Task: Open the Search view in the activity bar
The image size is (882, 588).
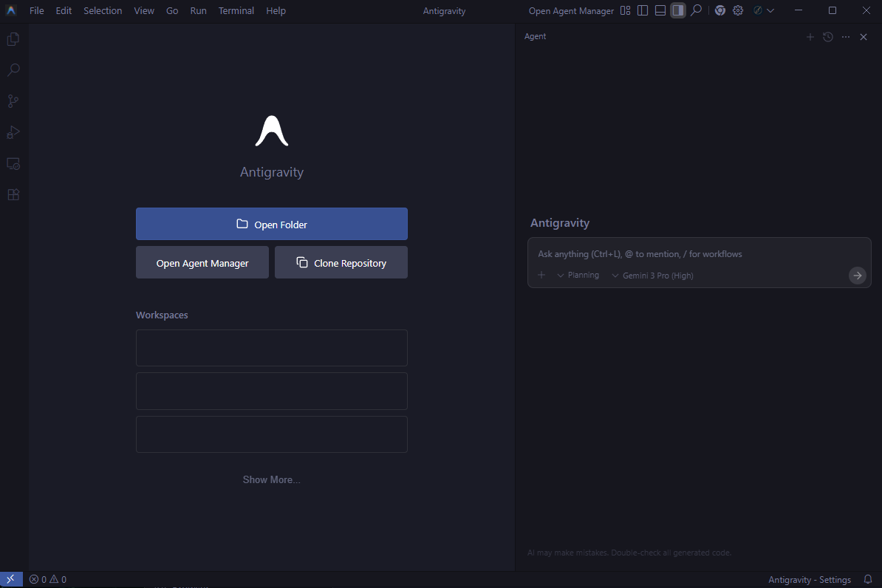Action: click(x=13, y=69)
